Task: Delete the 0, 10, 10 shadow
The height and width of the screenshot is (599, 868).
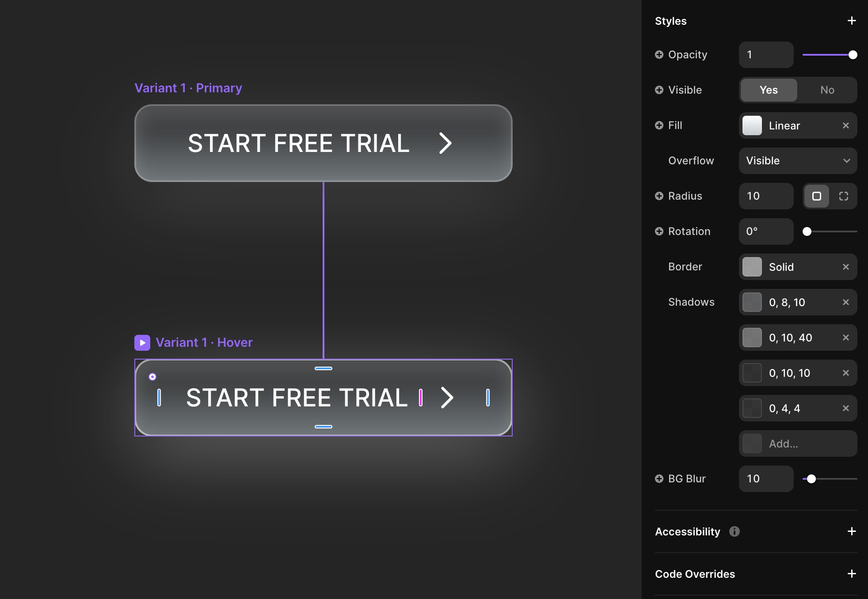Action: [845, 373]
